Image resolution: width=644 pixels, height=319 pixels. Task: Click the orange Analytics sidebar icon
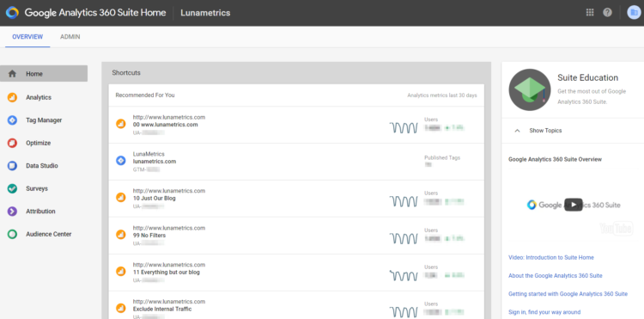(12, 97)
